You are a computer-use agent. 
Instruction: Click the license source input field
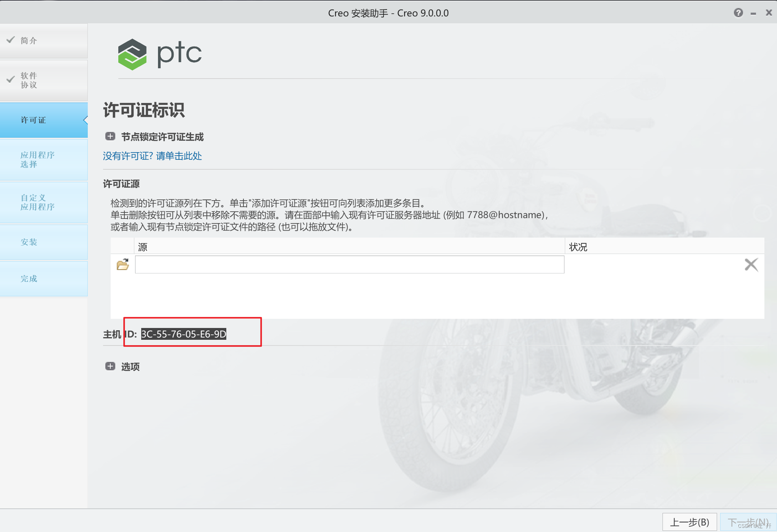coord(350,264)
